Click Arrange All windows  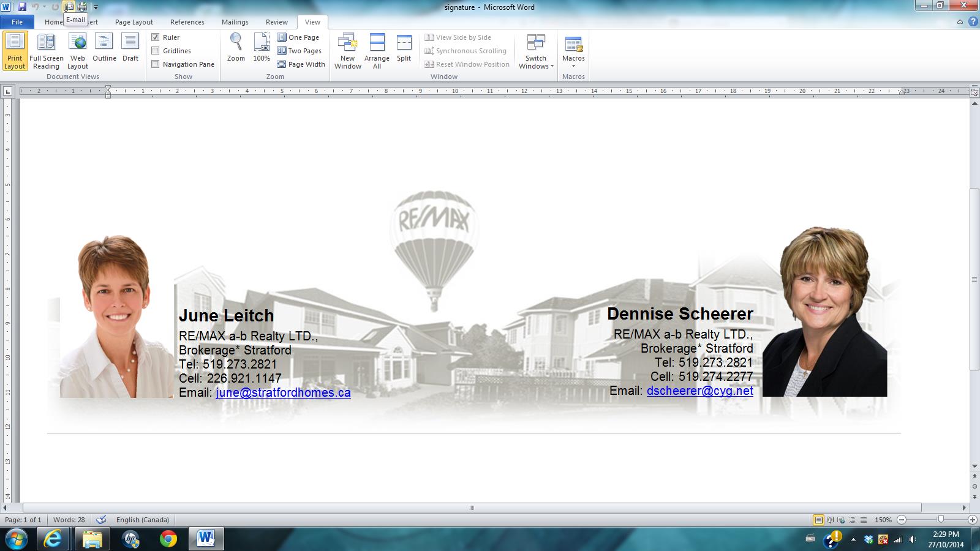[x=377, y=51]
